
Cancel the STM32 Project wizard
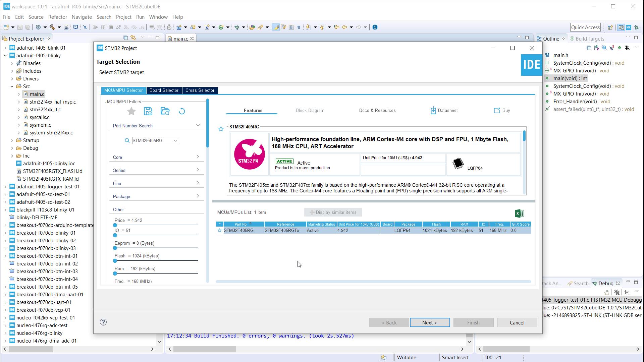[x=517, y=323]
